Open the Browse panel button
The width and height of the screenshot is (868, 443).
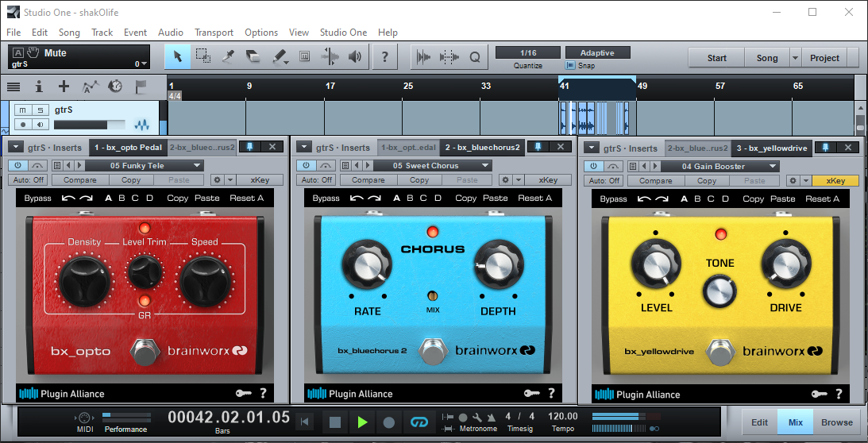click(836, 422)
